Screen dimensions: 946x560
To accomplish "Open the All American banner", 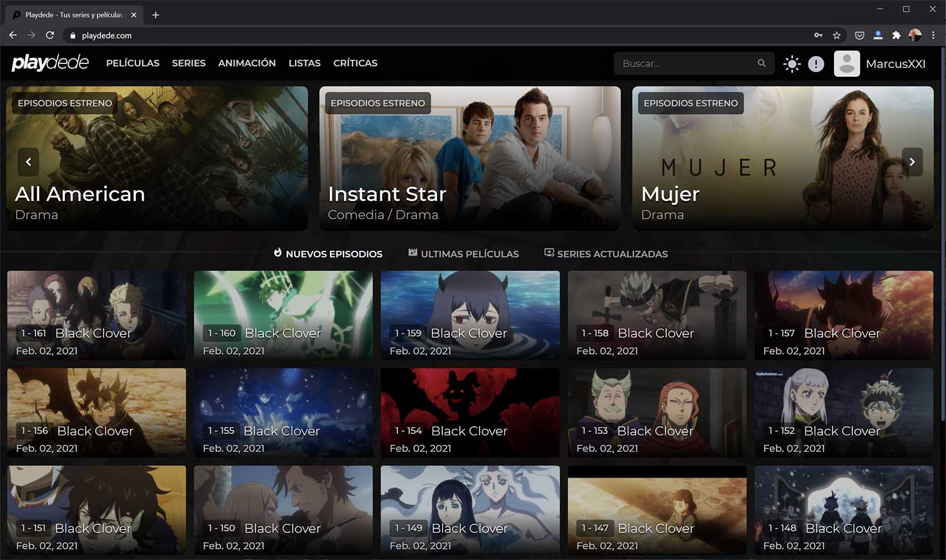I will 157,158.
